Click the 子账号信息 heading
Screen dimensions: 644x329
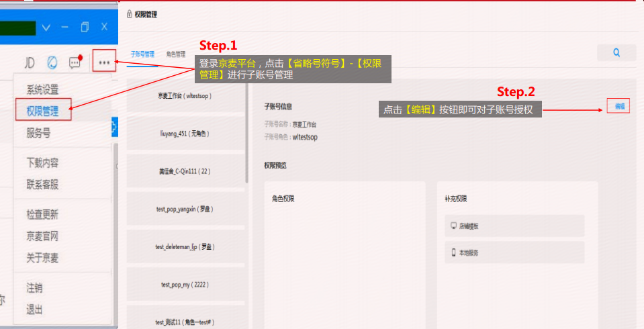[278, 106]
